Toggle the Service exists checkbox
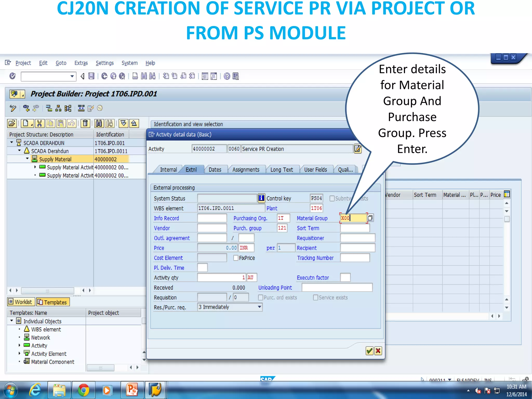Screen dimensions: 532x399 pyautogui.click(x=315, y=297)
